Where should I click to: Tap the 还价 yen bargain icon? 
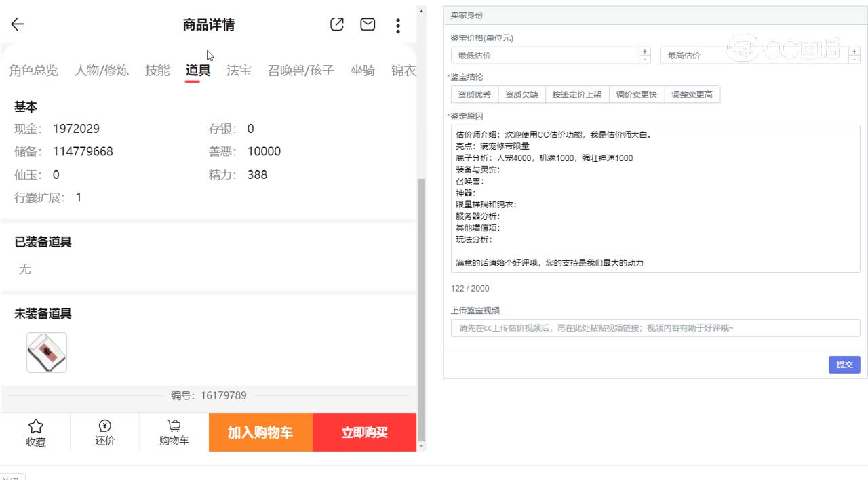tap(104, 433)
